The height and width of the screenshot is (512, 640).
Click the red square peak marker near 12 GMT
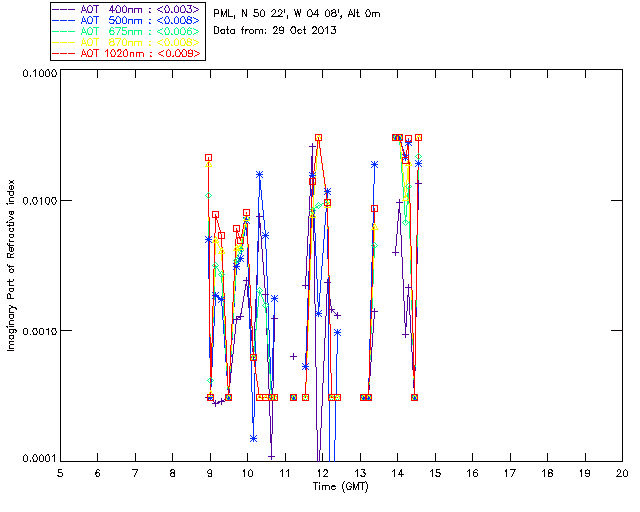click(x=319, y=138)
